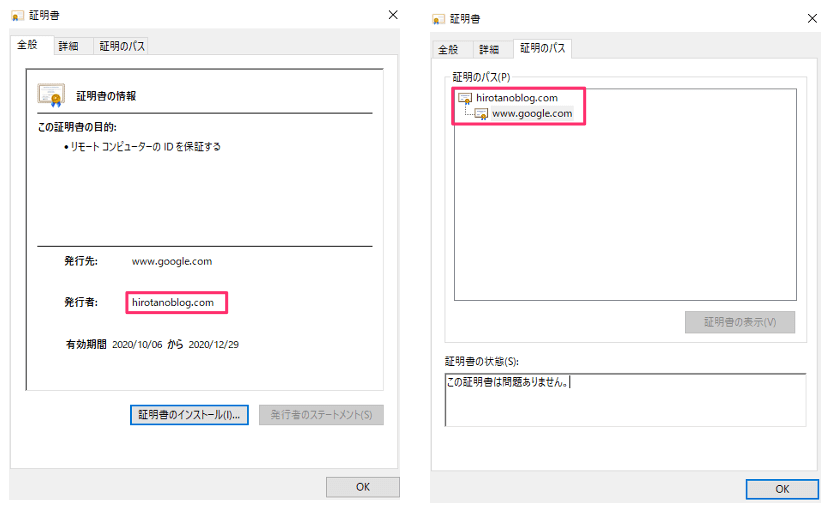
Task: Click the 証明書 title of the left window
Action: [x=44, y=15]
